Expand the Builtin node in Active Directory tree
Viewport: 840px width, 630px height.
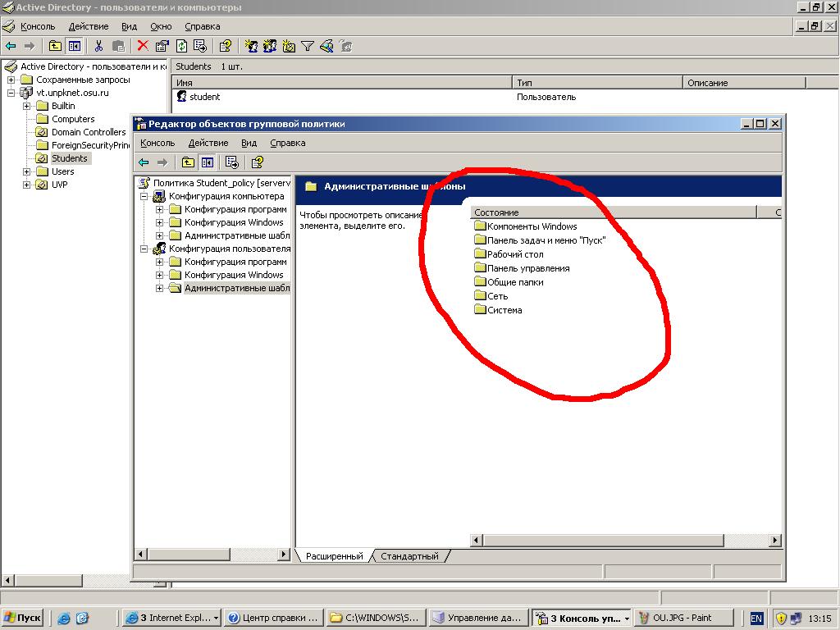click(x=27, y=106)
